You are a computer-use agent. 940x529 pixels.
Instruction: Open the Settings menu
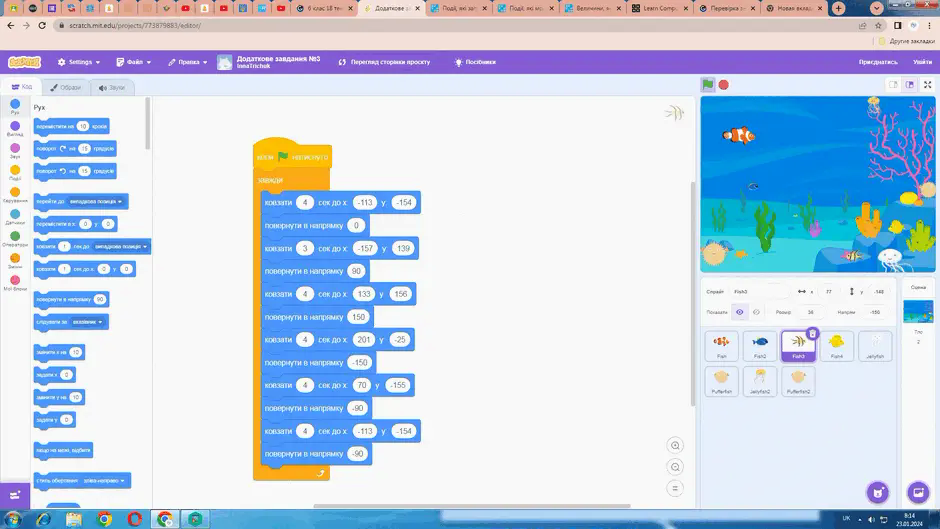pyautogui.click(x=79, y=62)
